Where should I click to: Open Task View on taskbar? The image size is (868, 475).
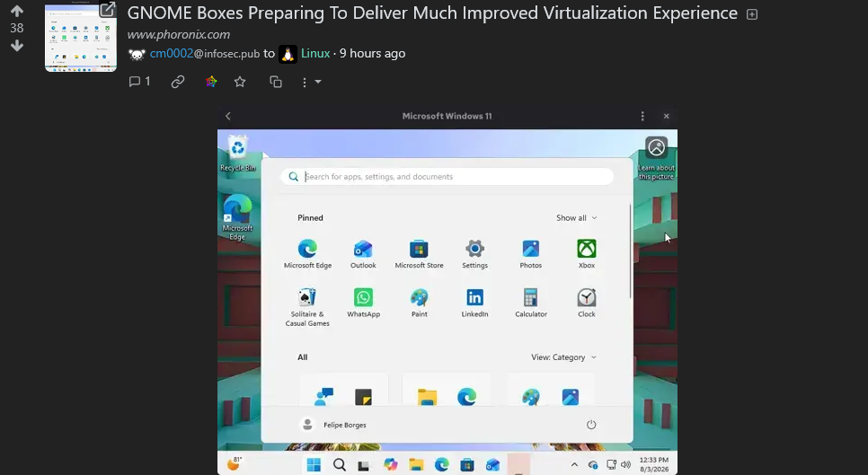(x=364, y=465)
